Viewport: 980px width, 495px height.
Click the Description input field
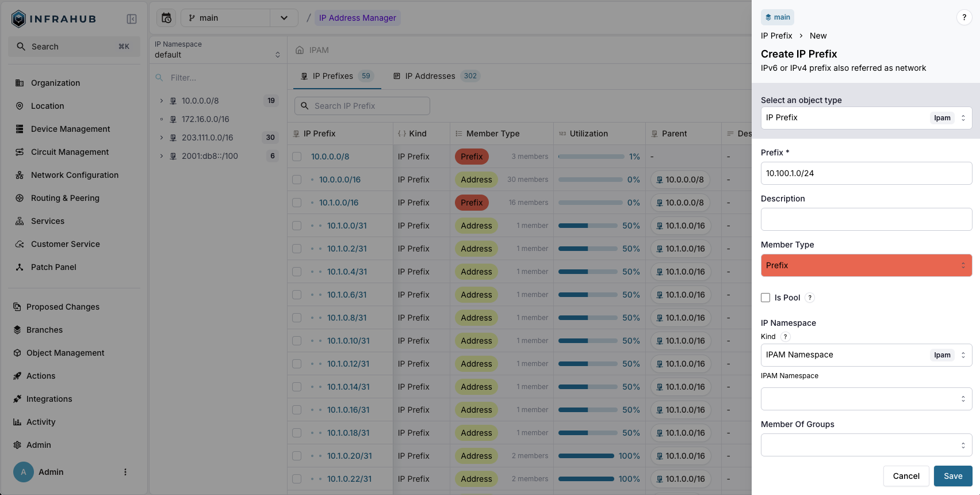866,219
